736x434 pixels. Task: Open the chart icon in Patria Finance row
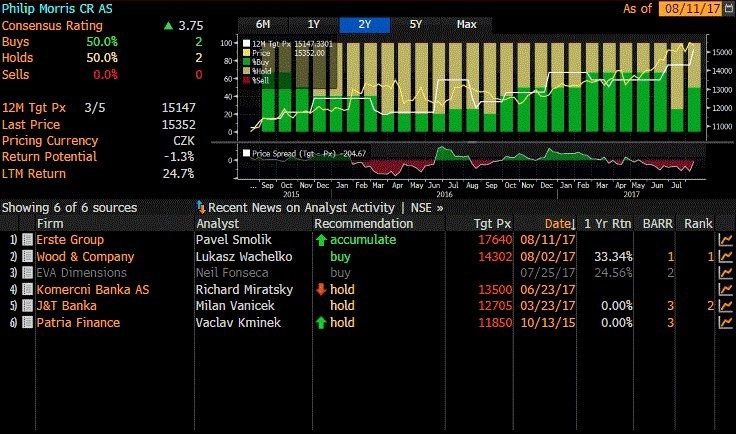coord(725,322)
